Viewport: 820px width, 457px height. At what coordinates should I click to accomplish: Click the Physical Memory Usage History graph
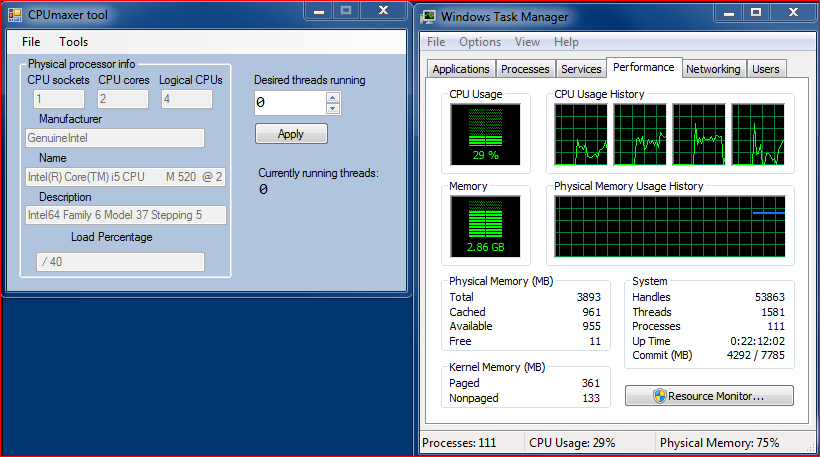(x=670, y=226)
